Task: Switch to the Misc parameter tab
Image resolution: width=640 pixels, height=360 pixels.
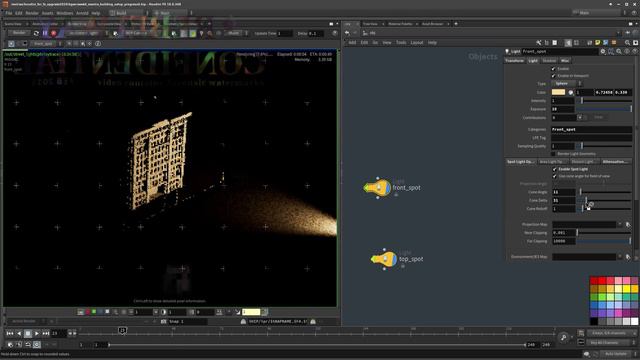Action: 565,60
